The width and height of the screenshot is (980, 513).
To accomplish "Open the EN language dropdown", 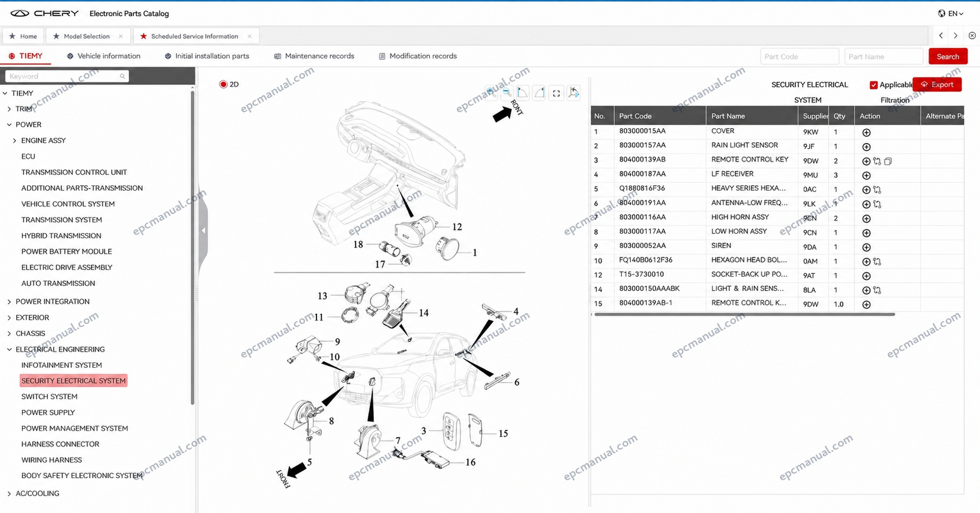I will [951, 13].
